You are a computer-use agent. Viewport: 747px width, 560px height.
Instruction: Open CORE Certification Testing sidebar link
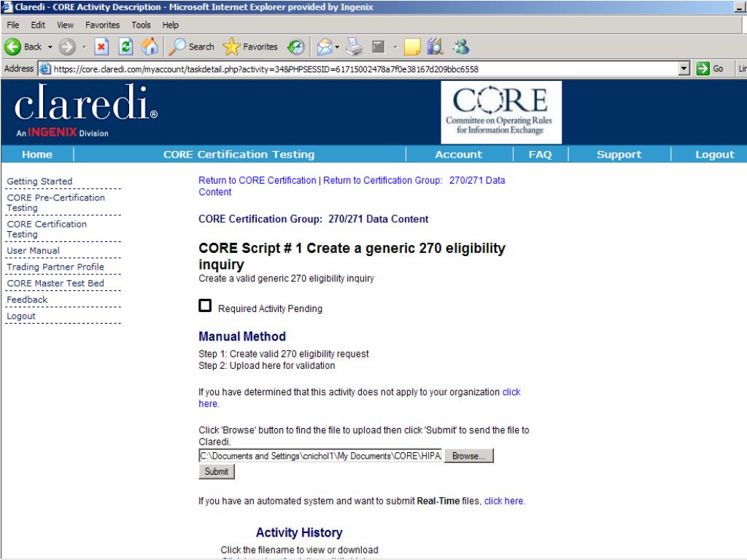point(47,229)
